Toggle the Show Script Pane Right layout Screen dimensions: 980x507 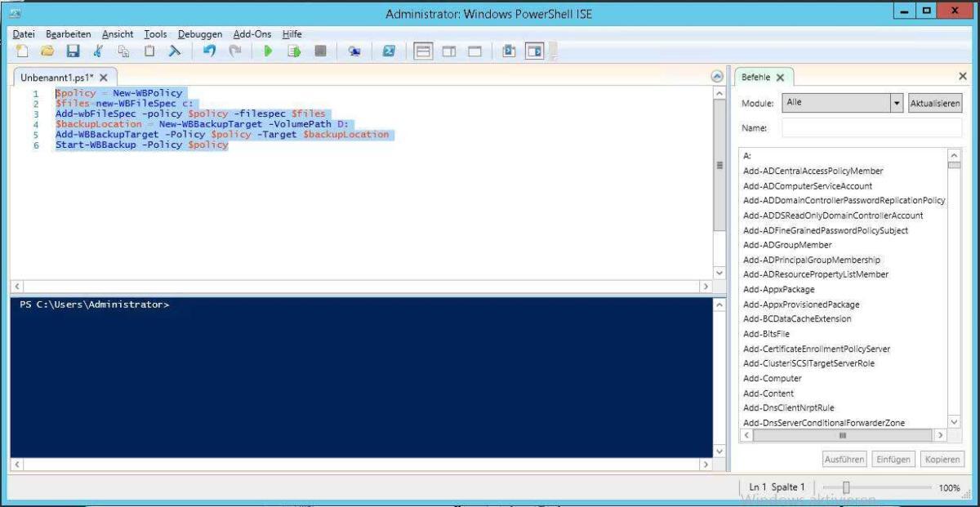pos(449,51)
